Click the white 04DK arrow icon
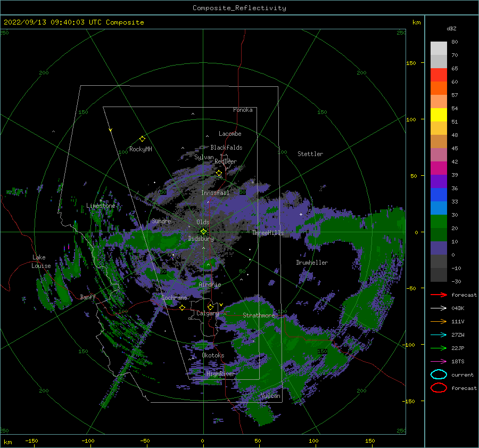 (439, 308)
